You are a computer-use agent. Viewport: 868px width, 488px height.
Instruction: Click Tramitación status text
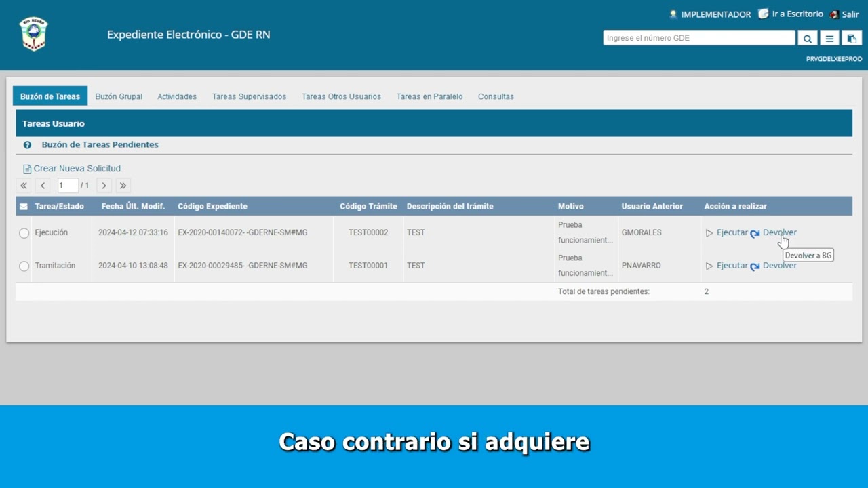[55, 266]
